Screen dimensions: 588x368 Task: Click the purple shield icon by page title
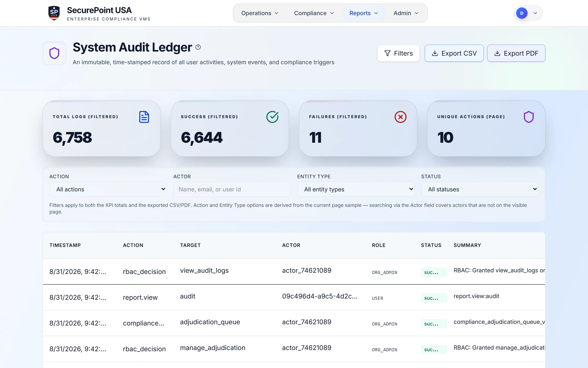pyautogui.click(x=54, y=53)
